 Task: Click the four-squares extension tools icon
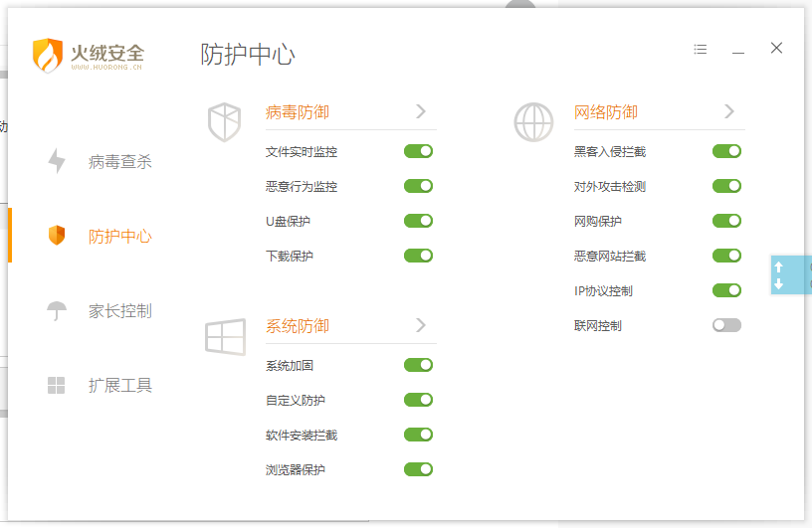pyautogui.click(x=57, y=385)
